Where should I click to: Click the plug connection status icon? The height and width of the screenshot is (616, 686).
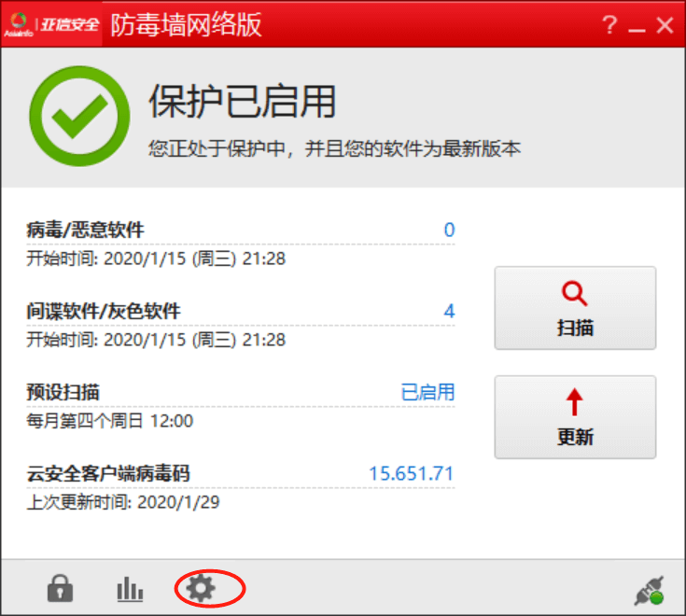(650, 591)
